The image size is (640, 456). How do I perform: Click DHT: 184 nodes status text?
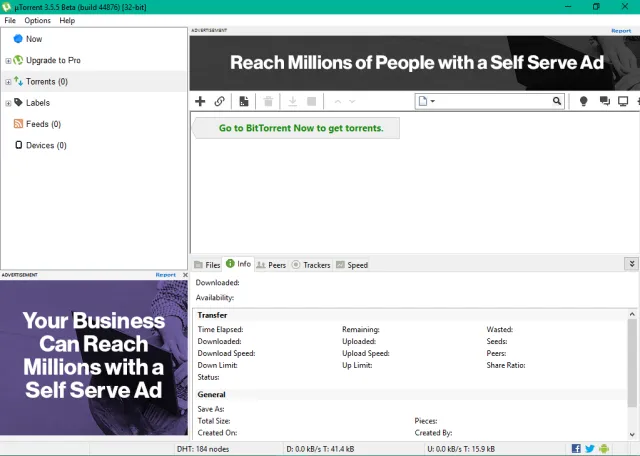tap(203, 449)
